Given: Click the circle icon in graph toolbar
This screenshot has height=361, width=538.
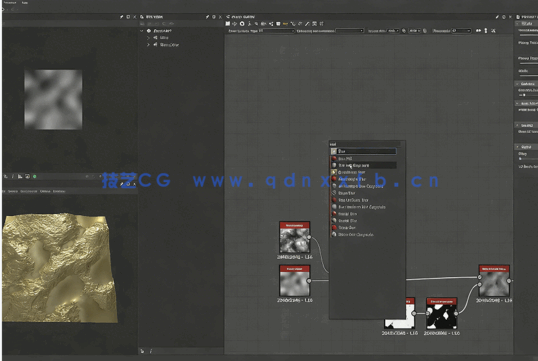Looking at the screenshot, I should [242, 24].
